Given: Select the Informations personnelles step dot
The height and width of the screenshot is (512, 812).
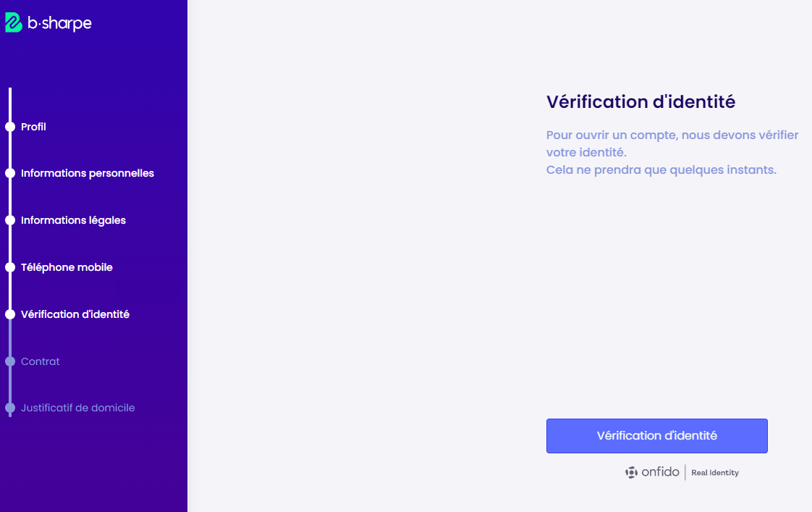Looking at the screenshot, I should click(x=10, y=173).
